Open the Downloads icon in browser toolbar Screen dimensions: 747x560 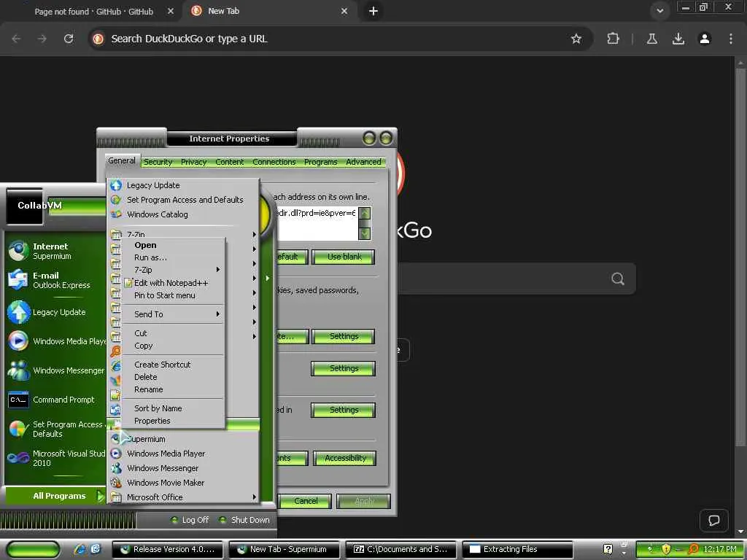click(x=678, y=39)
